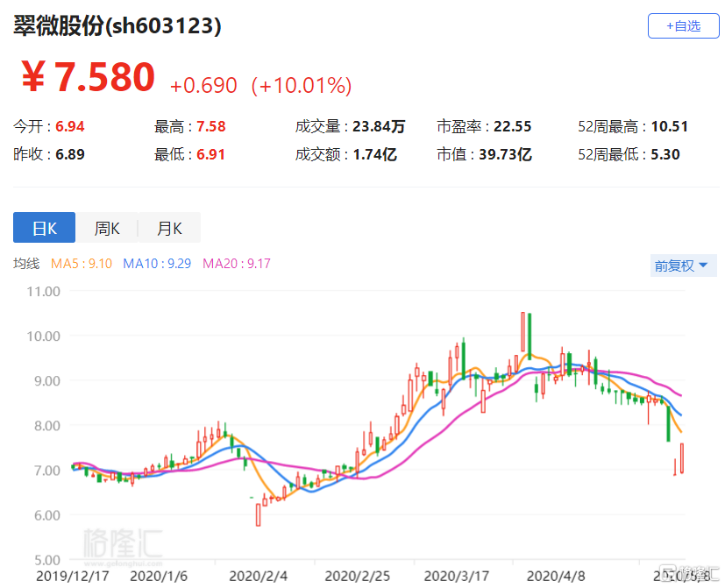
Task: Click the 2020/2/25 date axis label
Action: [x=357, y=577]
